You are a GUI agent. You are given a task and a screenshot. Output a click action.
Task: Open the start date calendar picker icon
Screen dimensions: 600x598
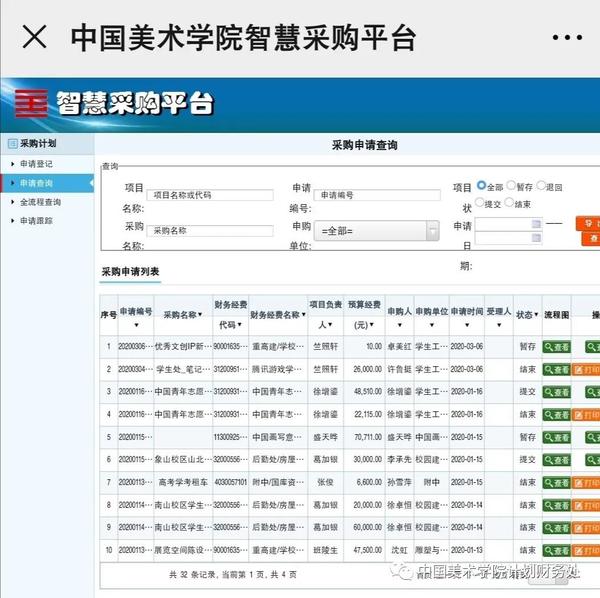point(536,223)
